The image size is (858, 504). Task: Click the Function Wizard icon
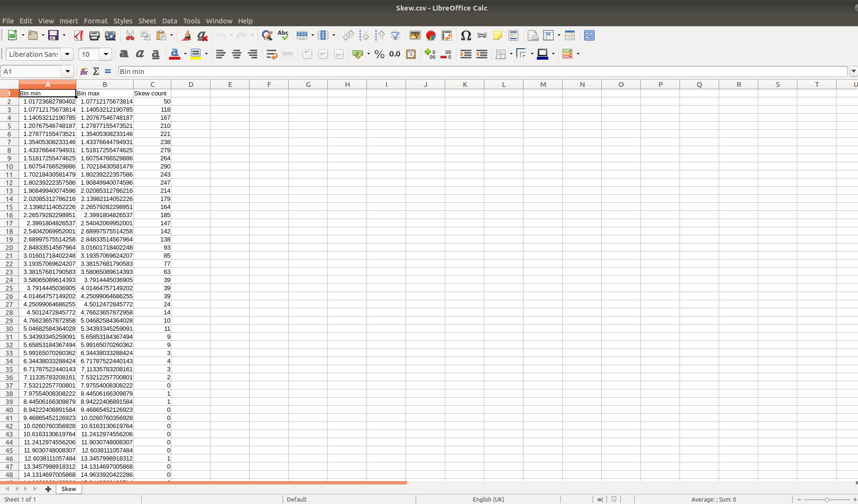(x=84, y=71)
